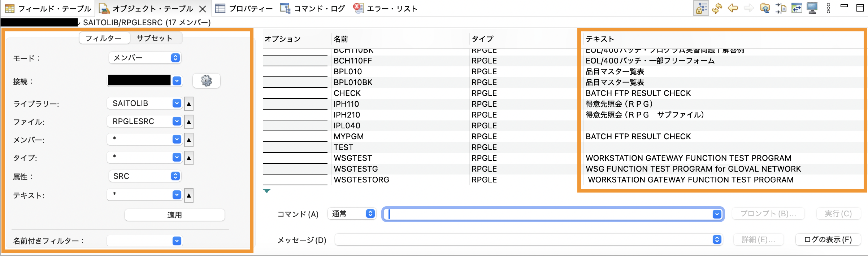Select the TEST member name
Screen dimensions: 868x256
(x=343, y=147)
